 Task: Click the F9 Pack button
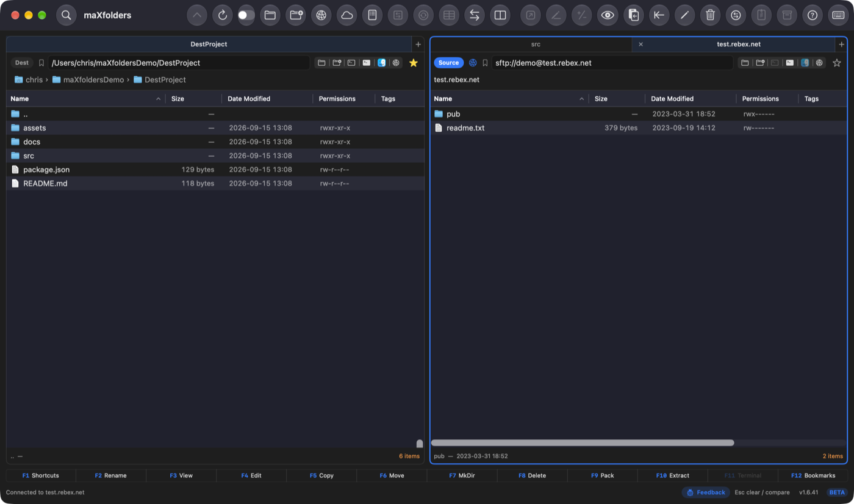602,475
